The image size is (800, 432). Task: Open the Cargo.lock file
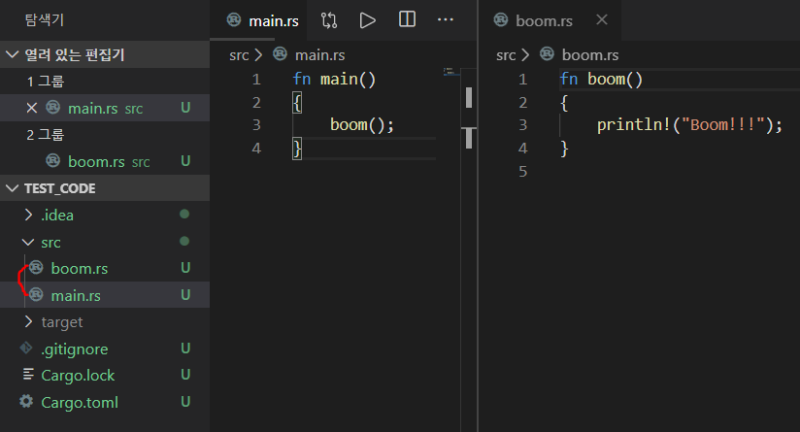tap(77, 376)
